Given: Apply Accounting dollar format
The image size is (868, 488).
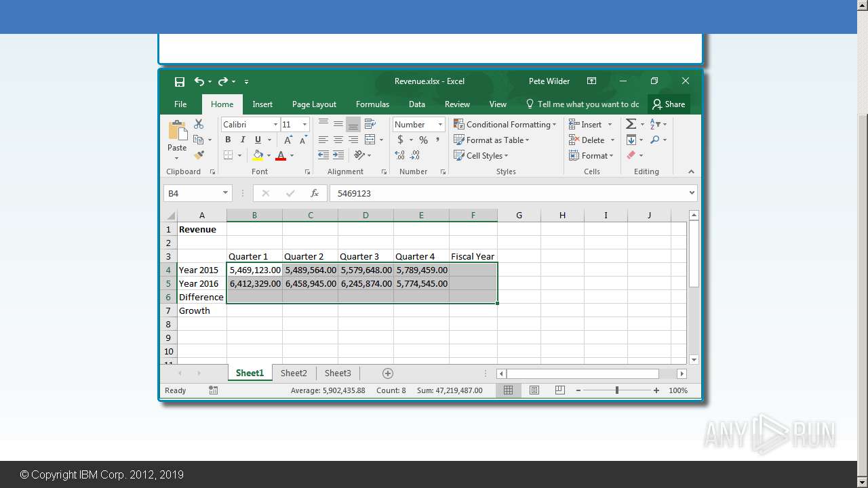Looking at the screenshot, I should (400, 140).
